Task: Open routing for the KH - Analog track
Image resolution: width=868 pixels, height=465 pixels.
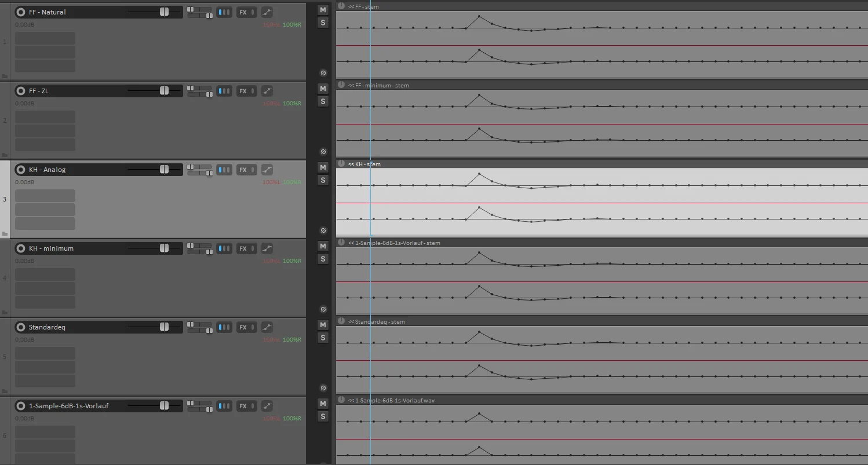Action: (x=224, y=170)
